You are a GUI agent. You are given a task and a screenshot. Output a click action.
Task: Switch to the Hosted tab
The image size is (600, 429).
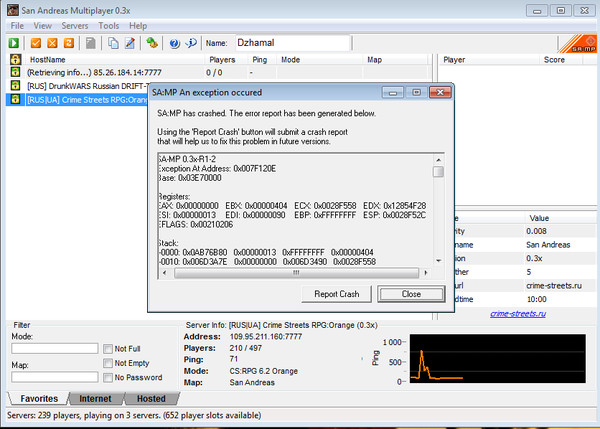click(151, 398)
